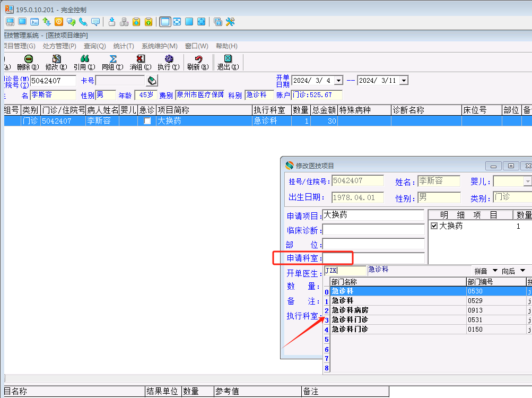Click the 同组(T) group toolbar button
The width and height of the screenshot is (532, 398).
coord(112,63)
